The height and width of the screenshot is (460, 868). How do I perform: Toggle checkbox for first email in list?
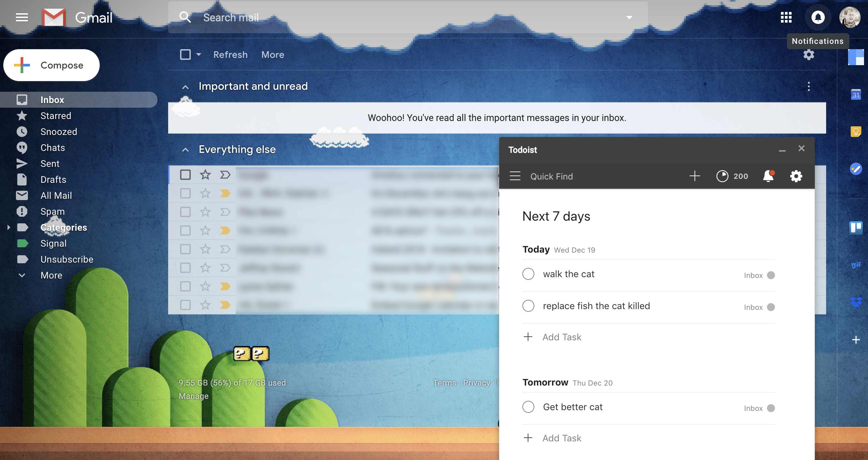point(185,174)
